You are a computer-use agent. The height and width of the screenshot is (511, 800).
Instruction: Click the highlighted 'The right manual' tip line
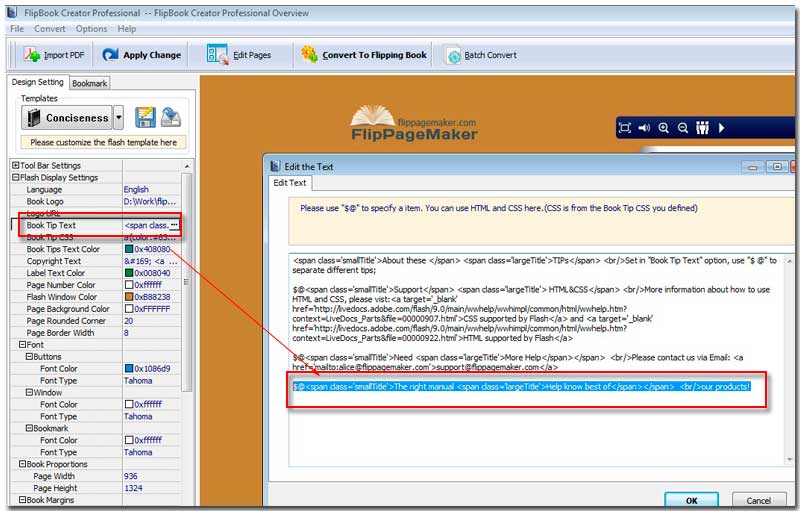click(521, 387)
